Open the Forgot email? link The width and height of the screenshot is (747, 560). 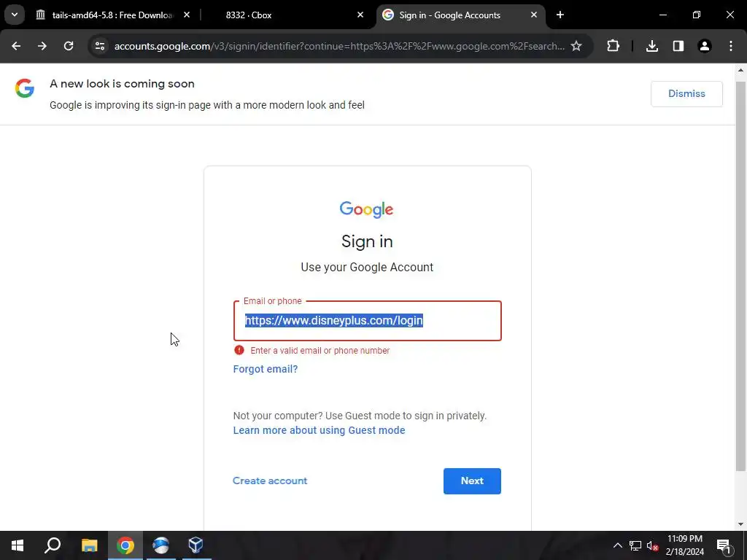click(266, 369)
